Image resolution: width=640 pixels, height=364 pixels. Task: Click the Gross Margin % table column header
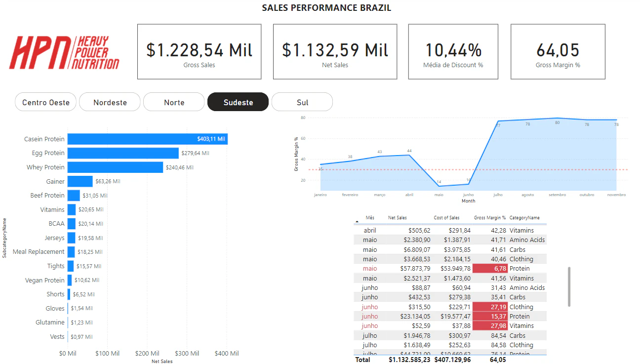(490, 218)
